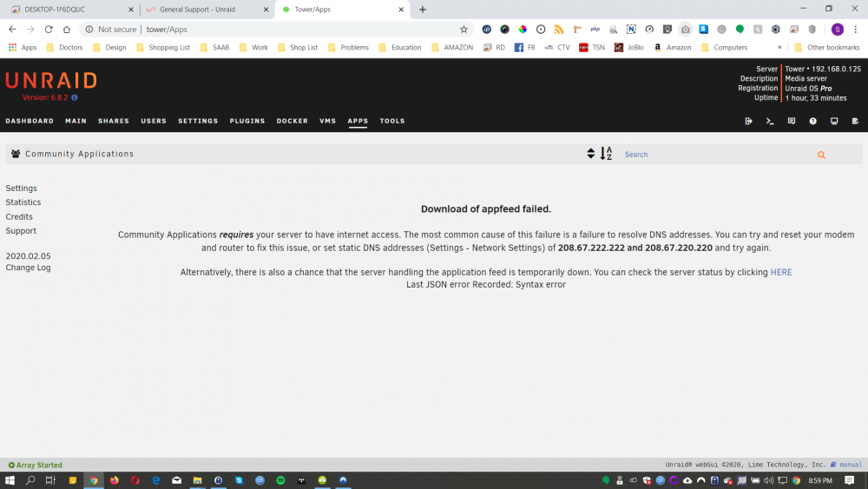Open the system log icon
Screen dimensions: 868x489
(x=855, y=121)
